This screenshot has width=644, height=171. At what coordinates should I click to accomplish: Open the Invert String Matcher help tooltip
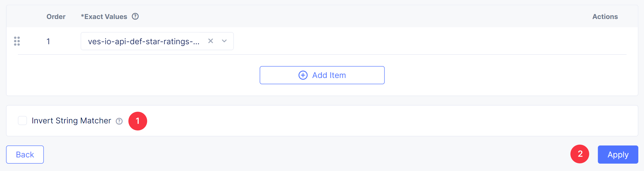click(x=119, y=121)
